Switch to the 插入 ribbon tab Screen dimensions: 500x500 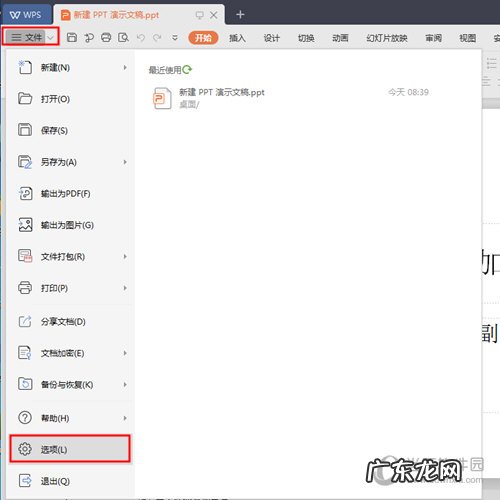point(237,38)
